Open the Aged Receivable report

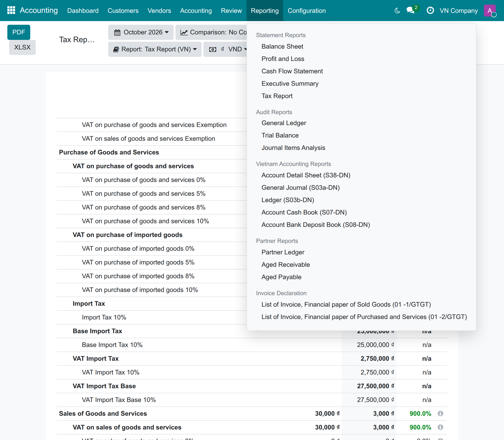(x=285, y=265)
